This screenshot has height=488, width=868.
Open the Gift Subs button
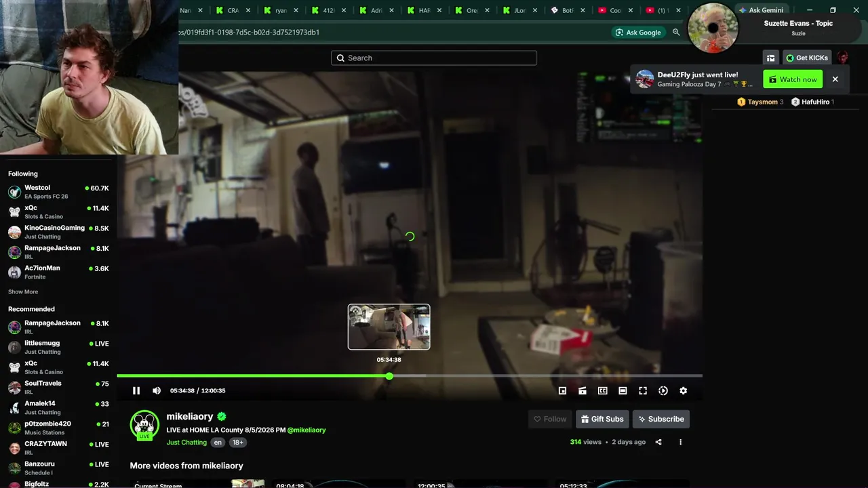[602, 419]
